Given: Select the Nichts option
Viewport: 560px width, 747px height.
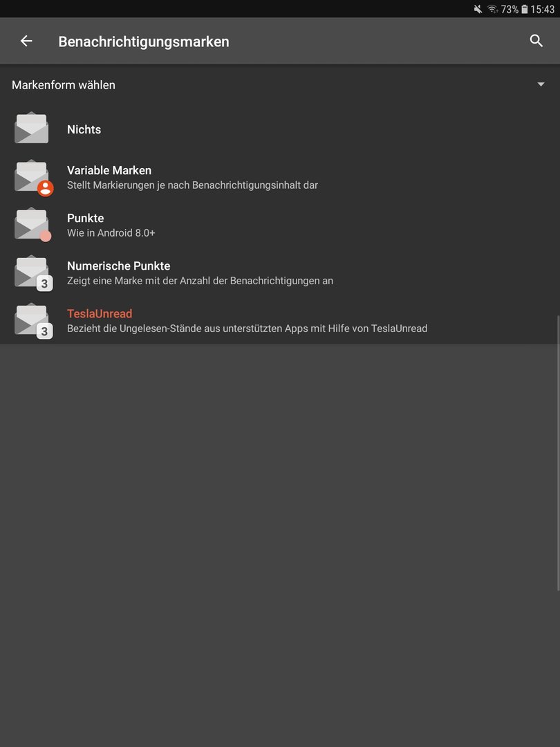Looking at the screenshot, I should point(280,129).
